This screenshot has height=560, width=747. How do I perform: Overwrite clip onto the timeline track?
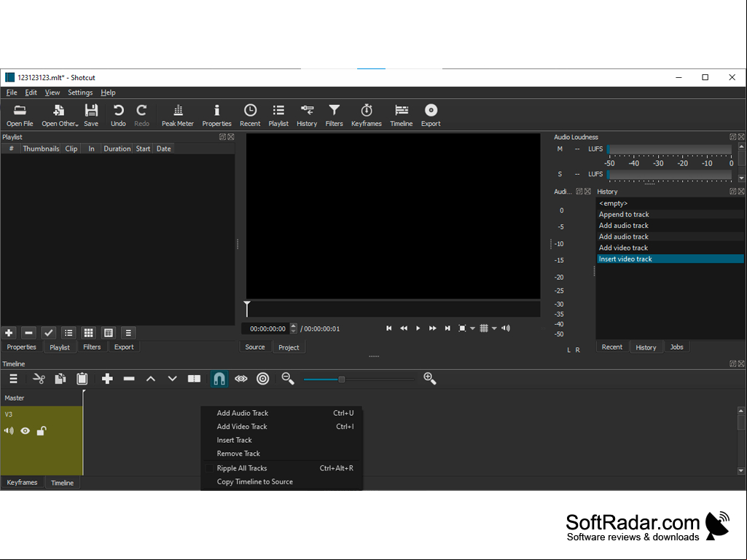click(173, 379)
